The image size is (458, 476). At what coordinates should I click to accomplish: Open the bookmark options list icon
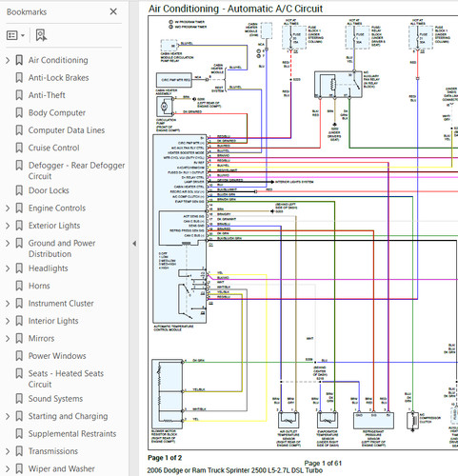pyautogui.click(x=15, y=35)
